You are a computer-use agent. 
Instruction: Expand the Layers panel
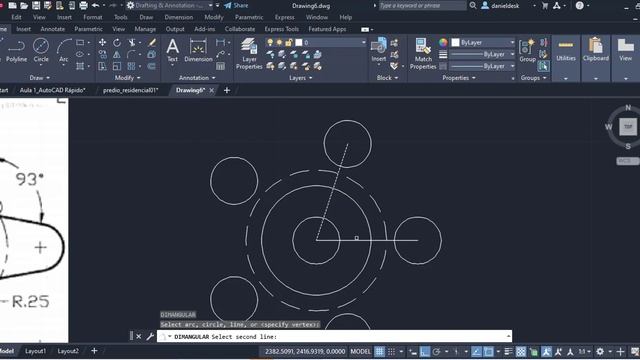300,78
